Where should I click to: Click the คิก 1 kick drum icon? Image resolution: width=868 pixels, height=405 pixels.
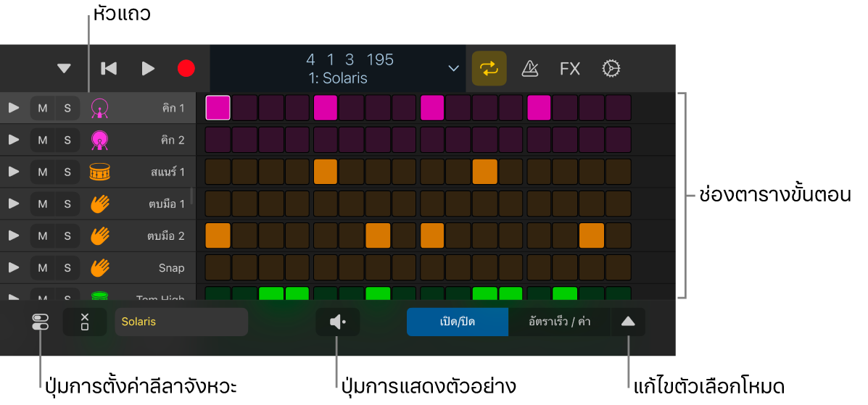point(99,109)
